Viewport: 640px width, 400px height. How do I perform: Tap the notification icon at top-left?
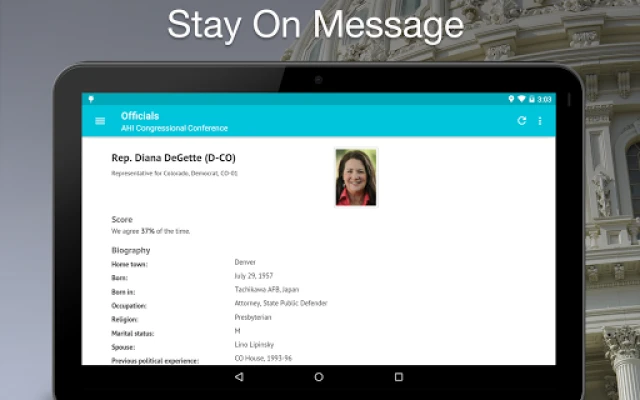click(x=90, y=99)
